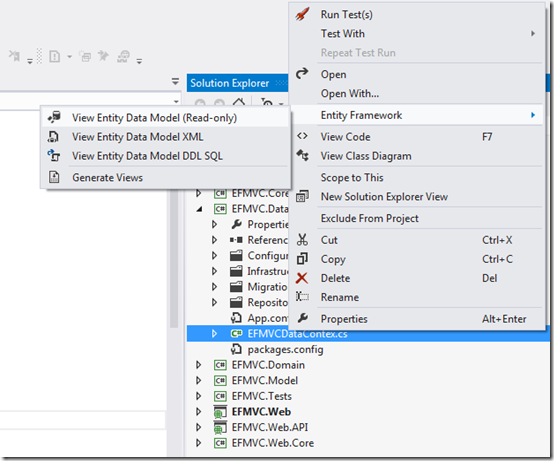Select the EFMVC.Web.Core project
This screenshot has height=461, width=554.
coord(273,443)
